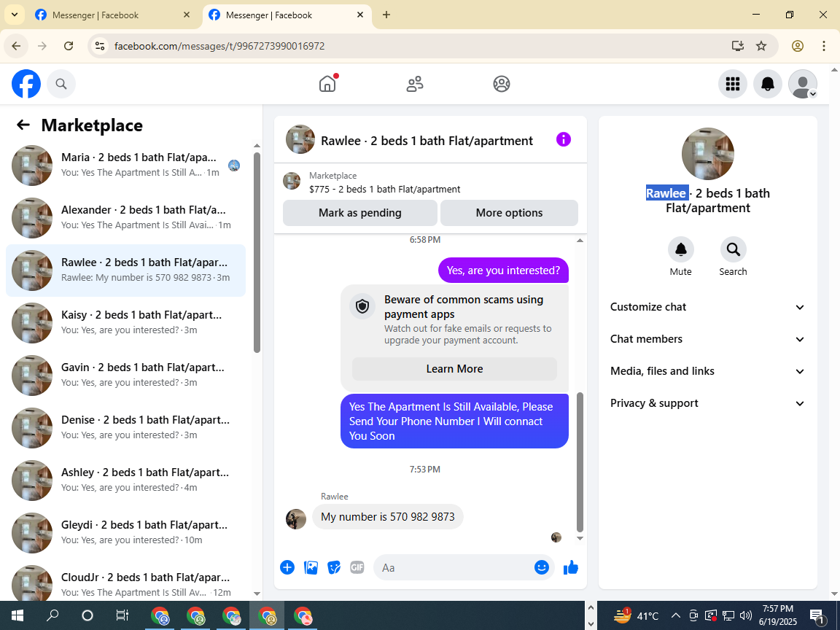The image size is (840, 630).
Task: Go back with the Marketplace back arrow
Action: [x=23, y=125]
